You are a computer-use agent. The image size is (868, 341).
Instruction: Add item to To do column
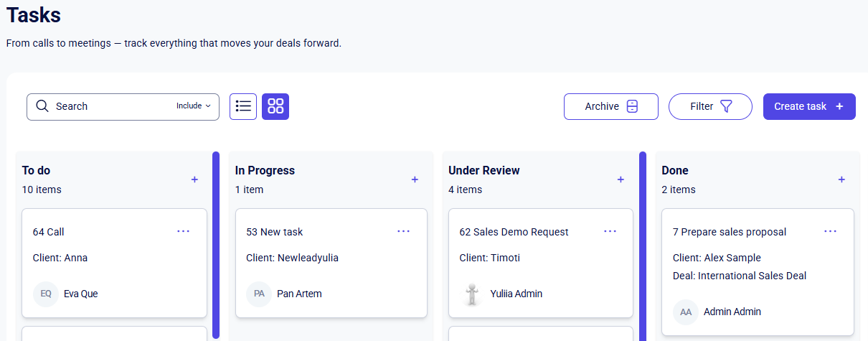click(x=194, y=179)
